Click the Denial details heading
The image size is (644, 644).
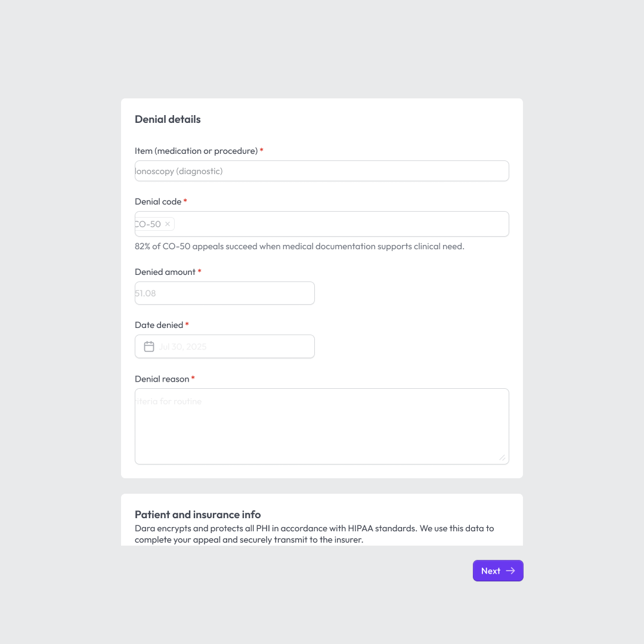[x=168, y=119]
